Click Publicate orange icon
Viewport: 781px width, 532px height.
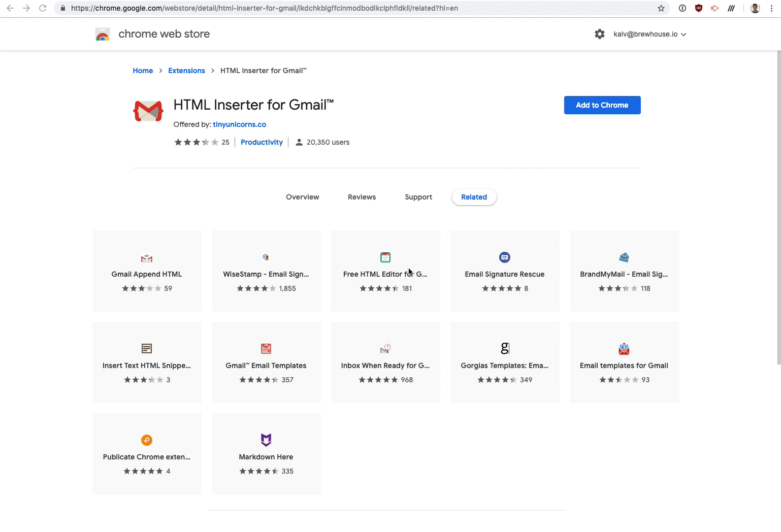pos(147,440)
